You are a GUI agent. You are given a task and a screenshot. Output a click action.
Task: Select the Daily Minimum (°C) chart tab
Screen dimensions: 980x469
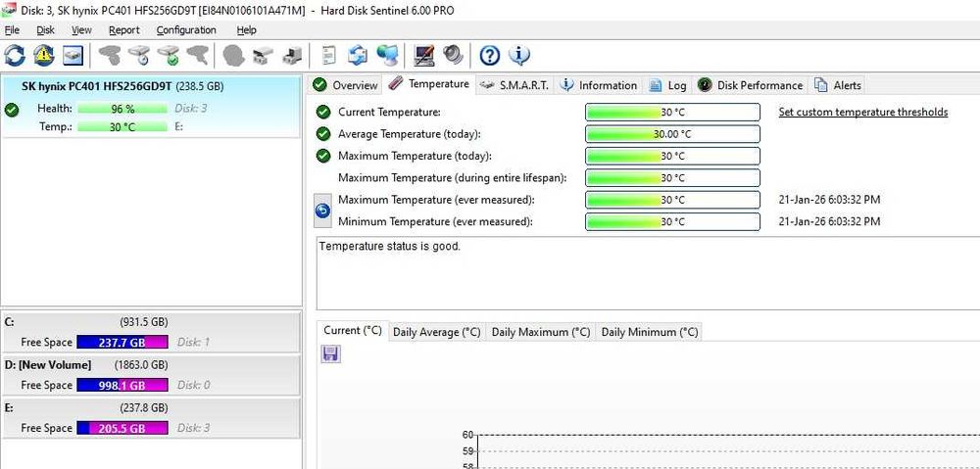(650, 332)
